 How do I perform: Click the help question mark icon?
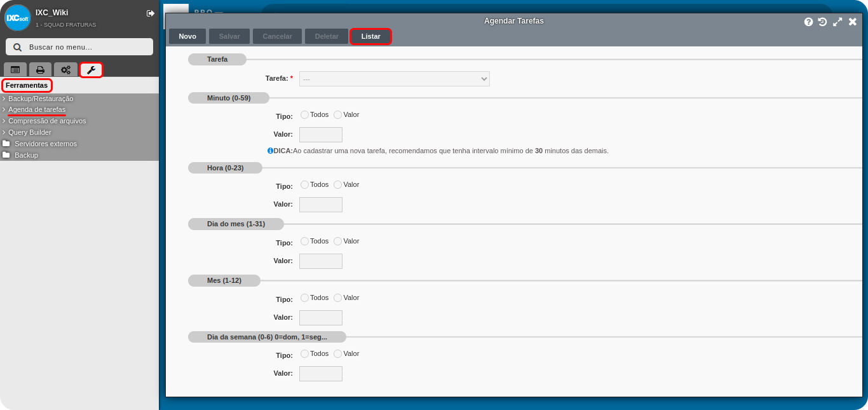808,22
